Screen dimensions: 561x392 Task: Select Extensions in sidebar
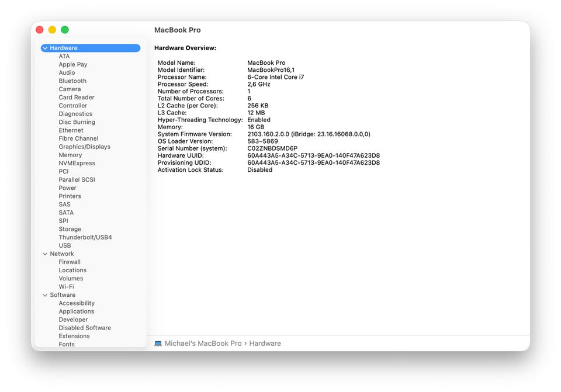74,336
